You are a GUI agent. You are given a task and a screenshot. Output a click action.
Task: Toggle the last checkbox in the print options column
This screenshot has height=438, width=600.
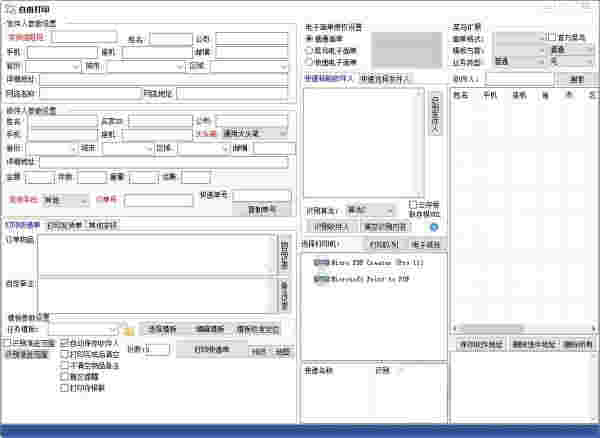coord(64,388)
